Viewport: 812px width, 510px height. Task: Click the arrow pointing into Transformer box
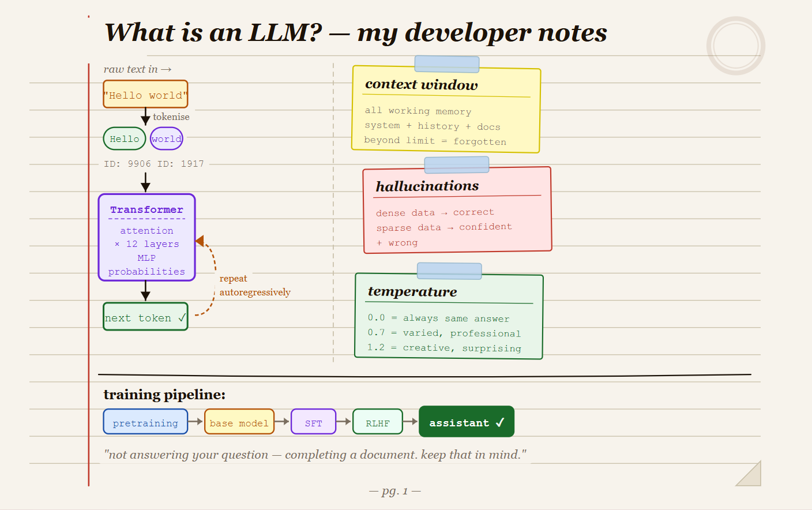point(145,183)
